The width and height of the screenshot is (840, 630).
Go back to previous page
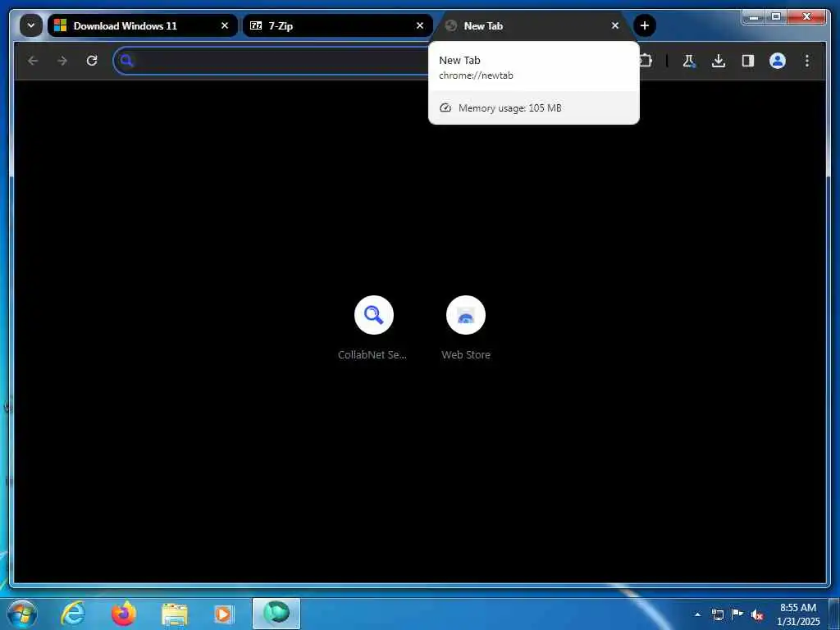point(33,61)
